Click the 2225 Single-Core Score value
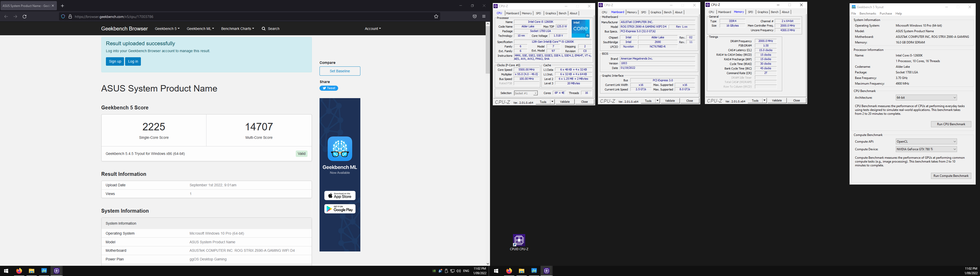Viewport: 980px width, 276px height. (x=154, y=126)
